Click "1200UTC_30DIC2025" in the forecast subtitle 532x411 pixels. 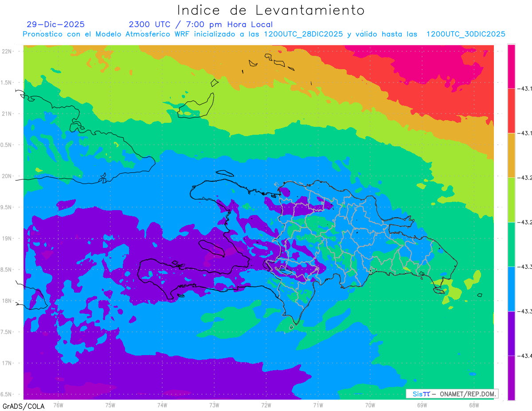[466, 34]
